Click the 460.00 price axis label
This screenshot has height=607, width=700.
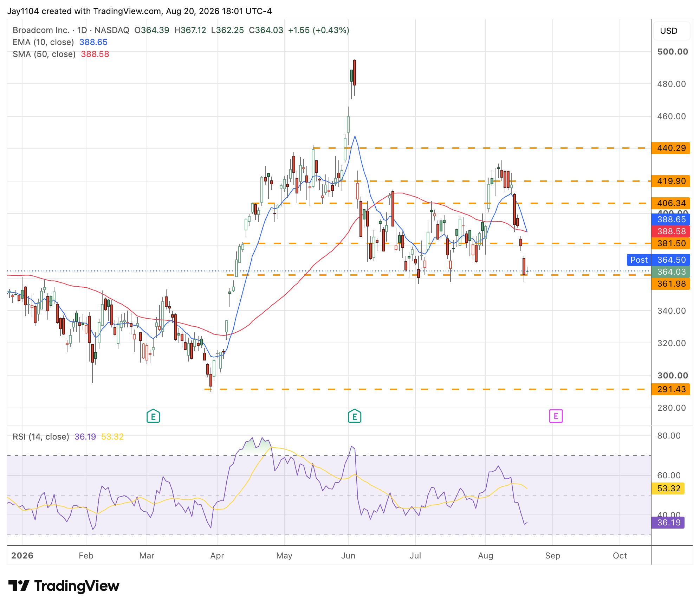tap(672, 116)
